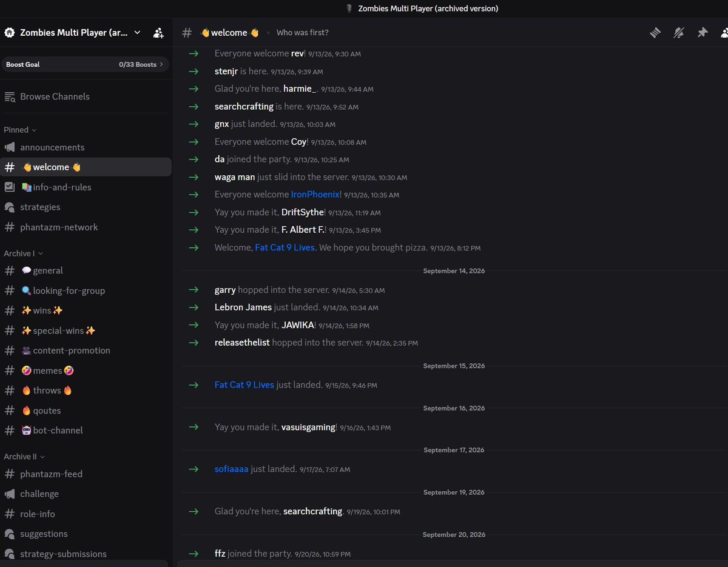Click username IronPhoenix
Viewport: 728px width, 567px height.
(315, 195)
